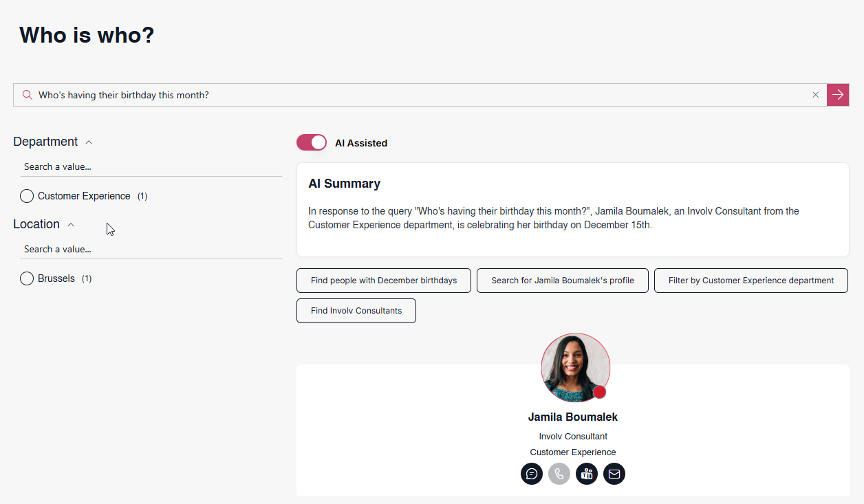Click "Filter by Customer Experience department" button

[751, 281]
